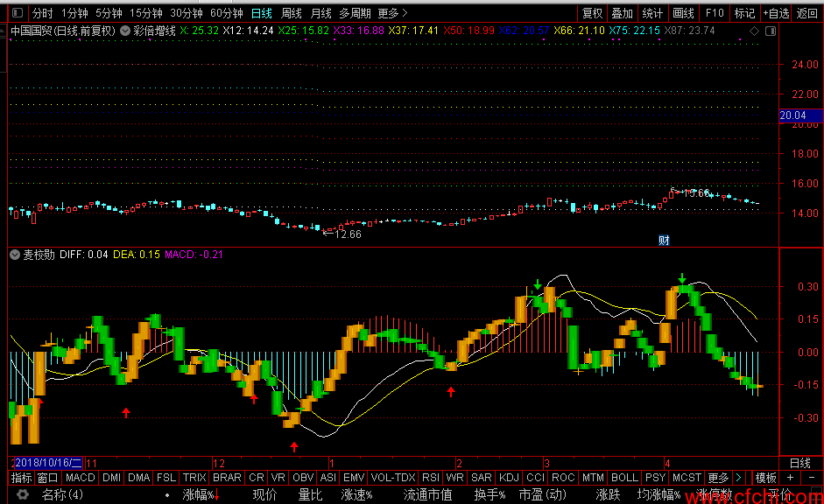Image resolution: width=824 pixels, height=504 pixels.
Task: Switch to 周线 weekly chart
Action: coord(291,13)
